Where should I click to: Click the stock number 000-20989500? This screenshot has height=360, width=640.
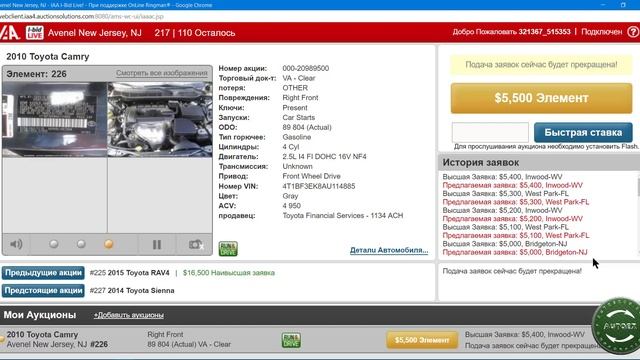point(306,68)
